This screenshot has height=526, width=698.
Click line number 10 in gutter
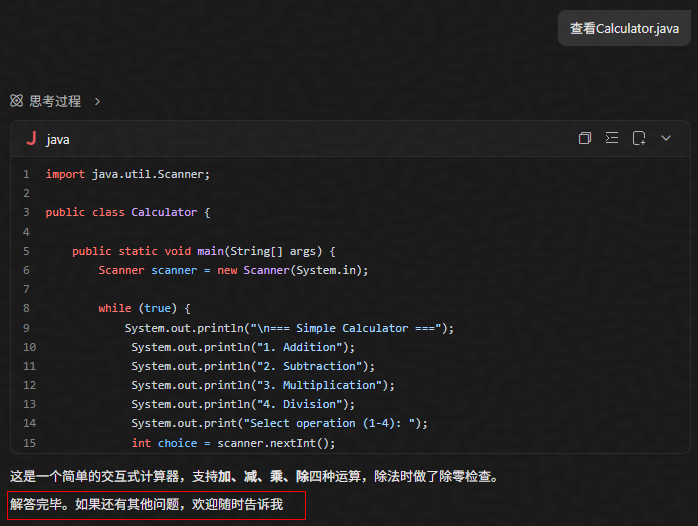point(29,347)
